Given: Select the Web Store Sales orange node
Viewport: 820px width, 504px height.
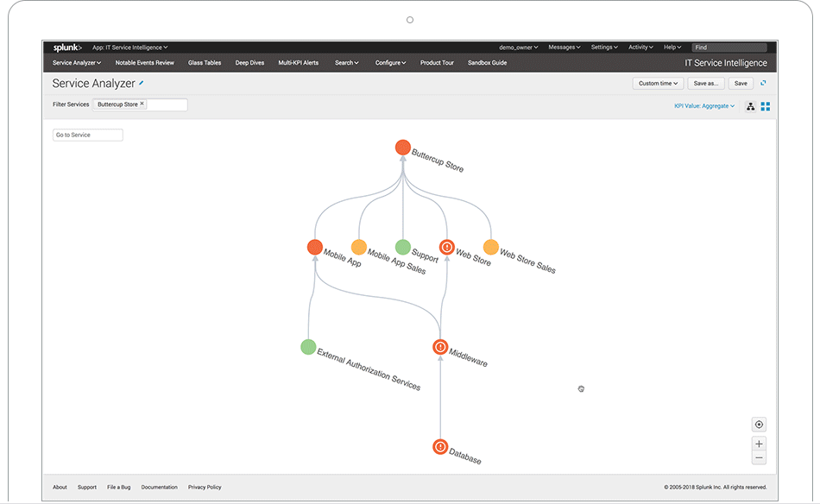Looking at the screenshot, I should [490, 247].
